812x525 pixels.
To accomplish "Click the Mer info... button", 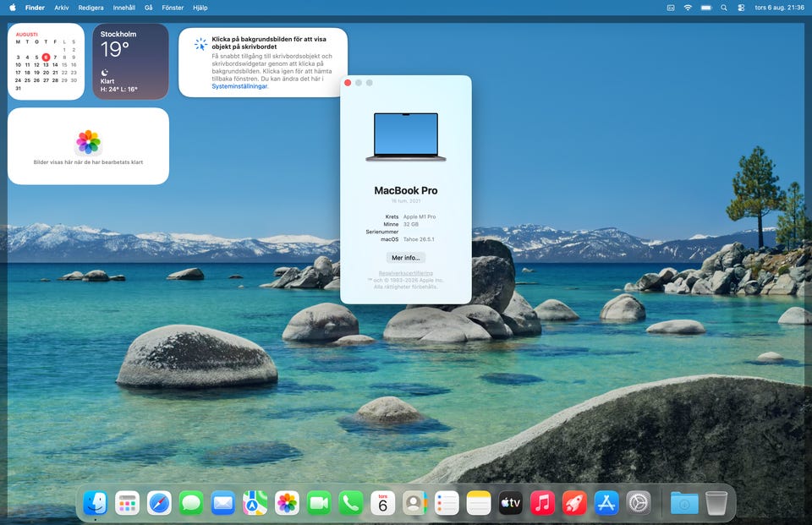I will tap(405, 257).
